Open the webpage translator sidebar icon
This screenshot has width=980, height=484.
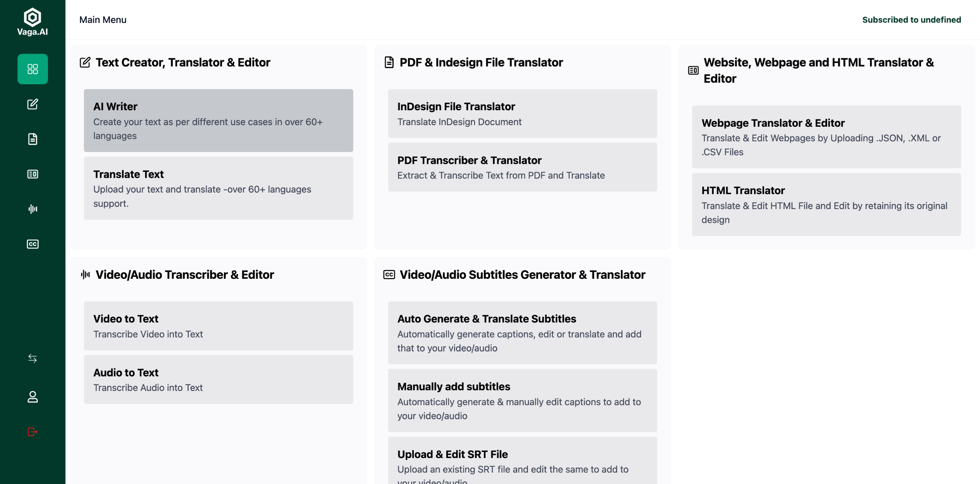(33, 174)
